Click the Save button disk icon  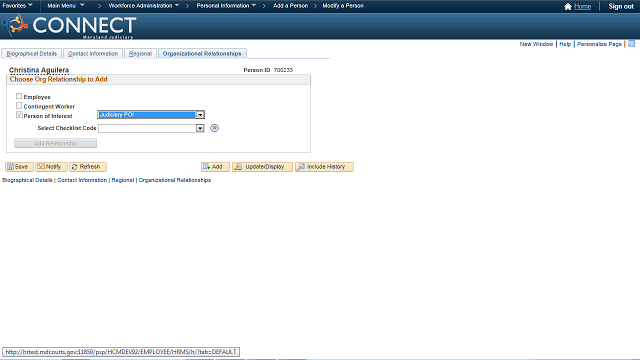coord(11,167)
